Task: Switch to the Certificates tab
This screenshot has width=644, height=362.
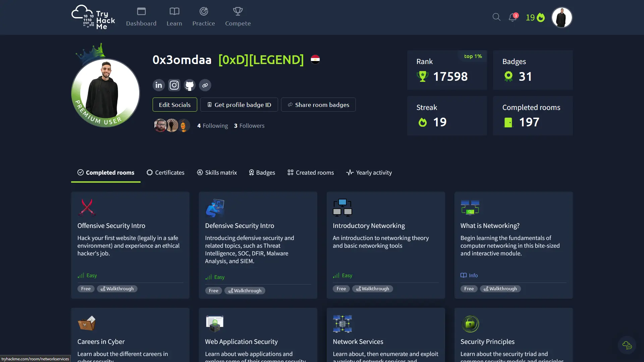Action: pyautogui.click(x=165, y=173)
